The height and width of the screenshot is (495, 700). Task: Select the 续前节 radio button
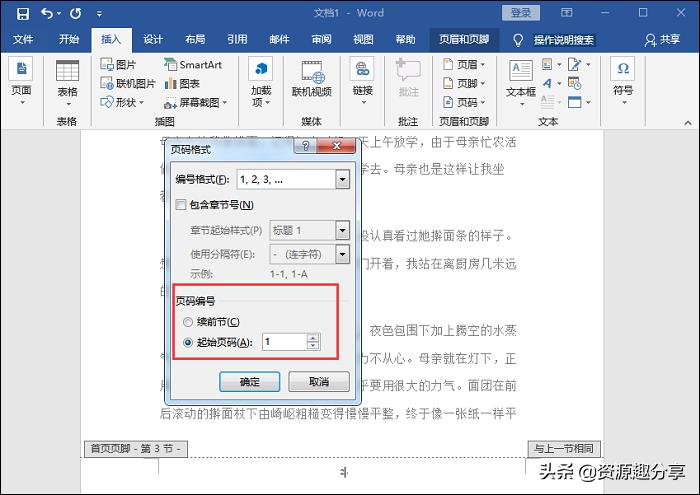tap(188, 322)
